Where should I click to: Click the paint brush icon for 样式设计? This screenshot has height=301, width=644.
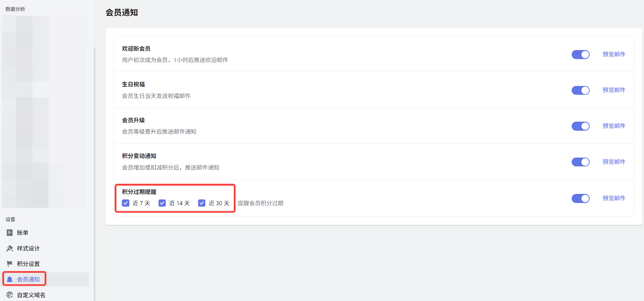click(x=10, y=248)
